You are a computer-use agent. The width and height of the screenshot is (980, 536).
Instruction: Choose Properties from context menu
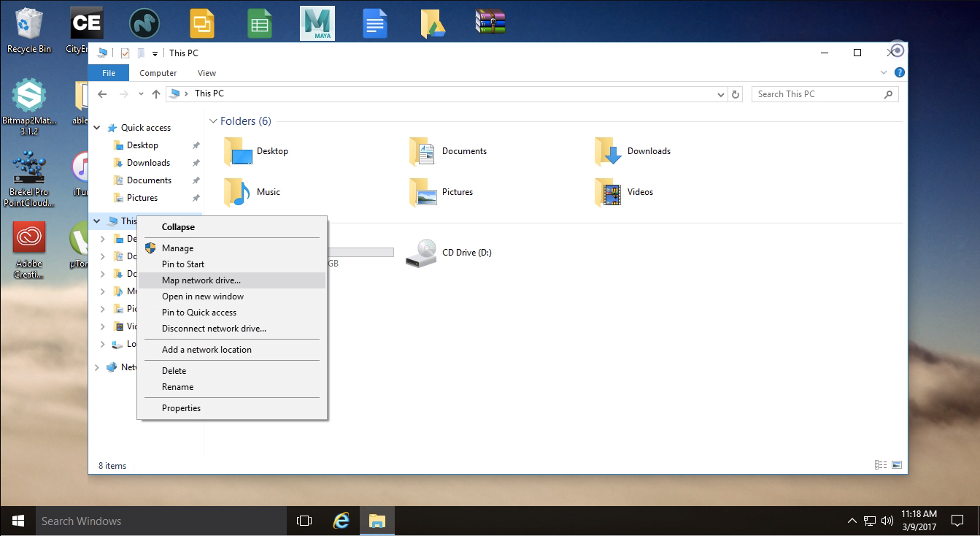point(231,408)
